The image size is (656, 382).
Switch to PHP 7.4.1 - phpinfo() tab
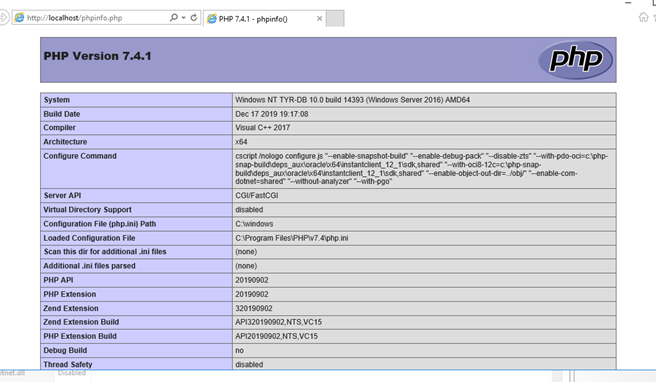click(x=253, y=19)
